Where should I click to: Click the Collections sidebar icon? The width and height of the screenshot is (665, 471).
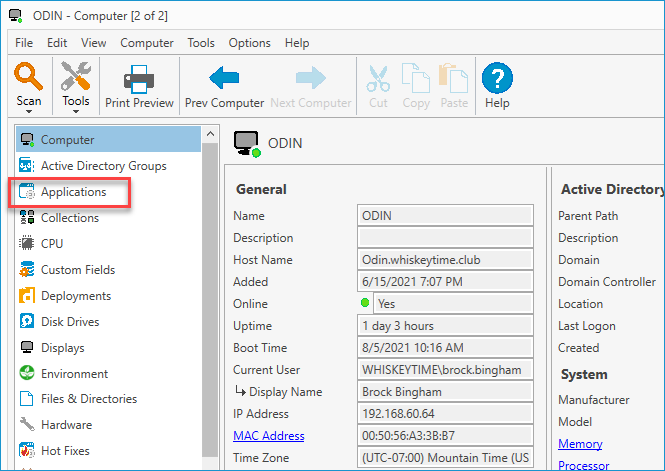[27, 217]
